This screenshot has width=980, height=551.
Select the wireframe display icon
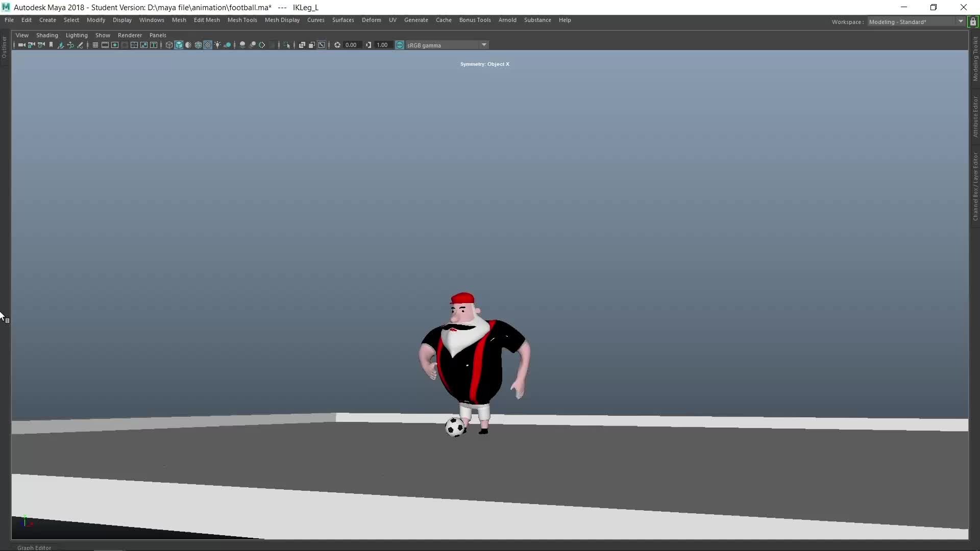pos(169,45)
